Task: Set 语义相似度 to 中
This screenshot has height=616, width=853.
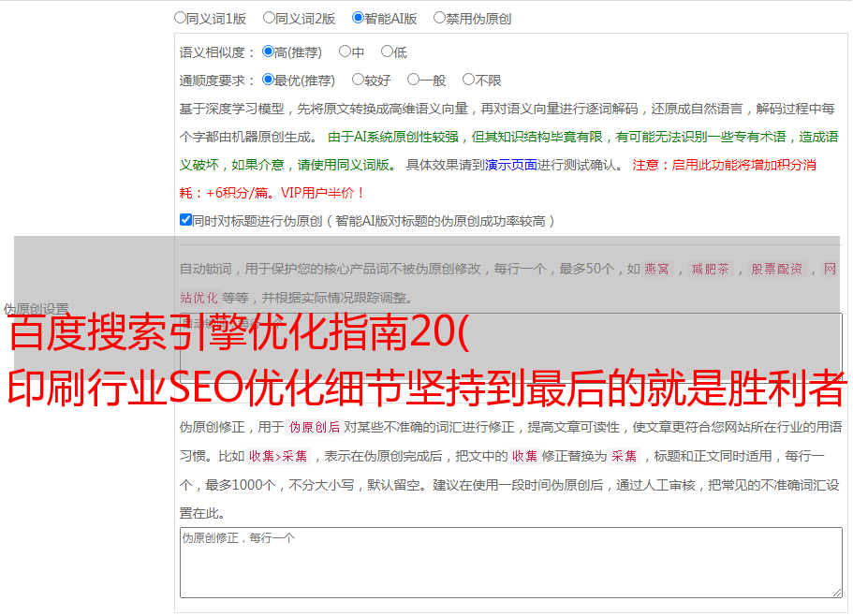Action: pyautogui.click(x=345, y=51)
